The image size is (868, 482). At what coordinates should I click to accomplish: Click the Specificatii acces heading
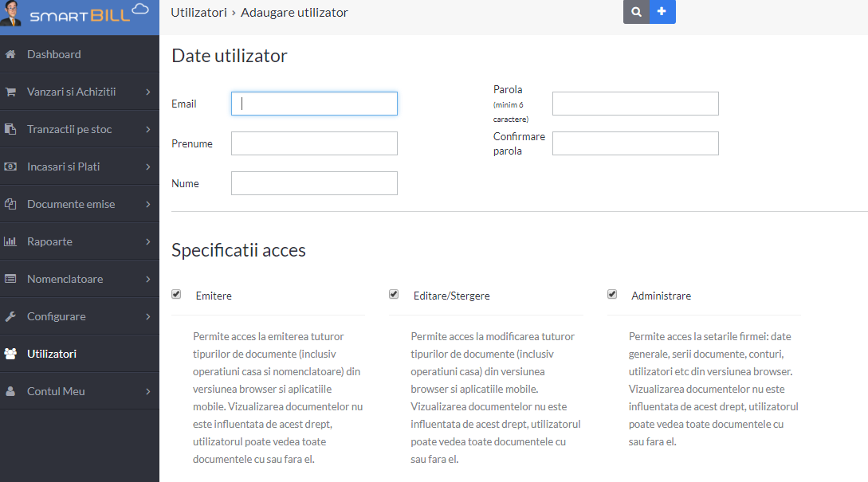(x=238, y=250)
